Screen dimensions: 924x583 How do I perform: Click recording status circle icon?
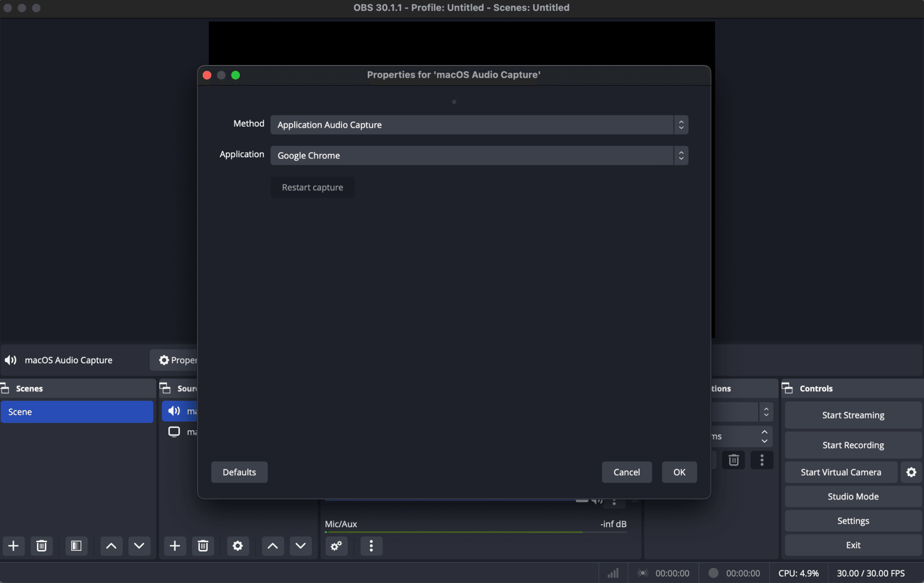713,573
